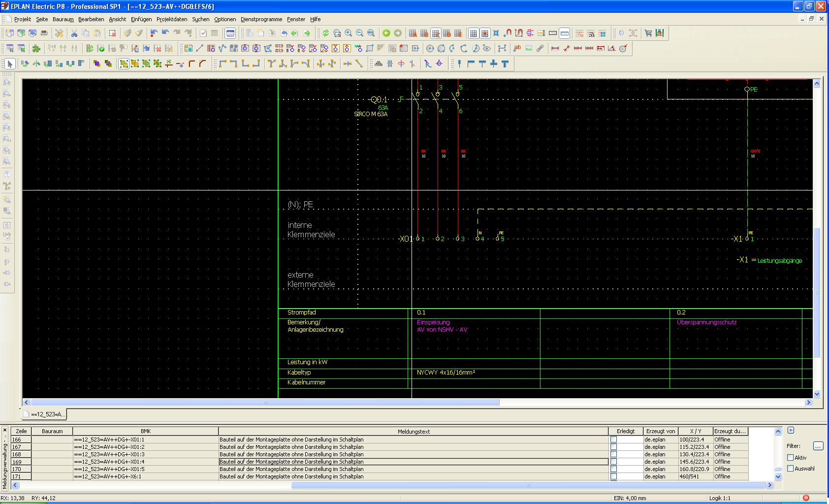The image size is (829, 504).
Task: Select the 'Überspannungsschutz' text in schematic
Action: (706, 322)
